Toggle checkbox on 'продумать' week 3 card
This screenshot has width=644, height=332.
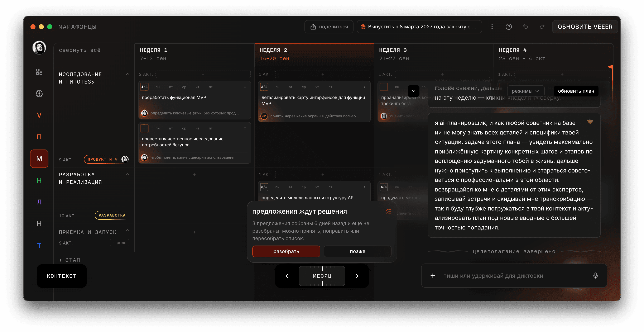(x=384, y=187)
